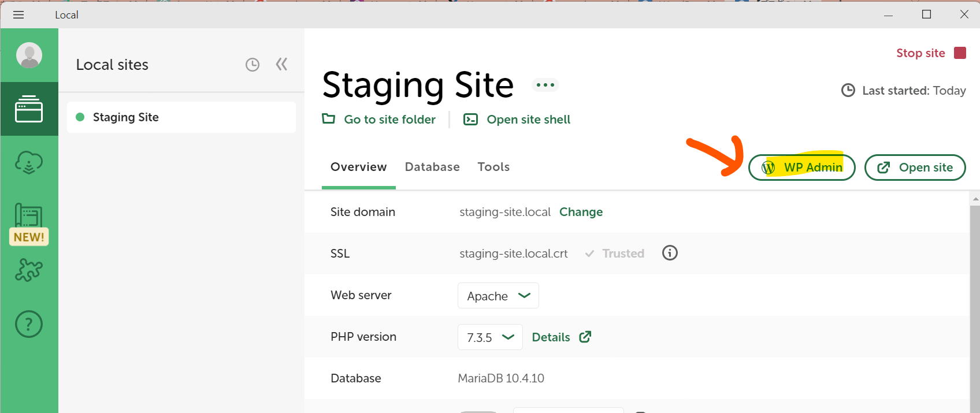This screenshot has height=413, width=980.
Task: Click staging-site.local domain text
Action: coord(505,212)
